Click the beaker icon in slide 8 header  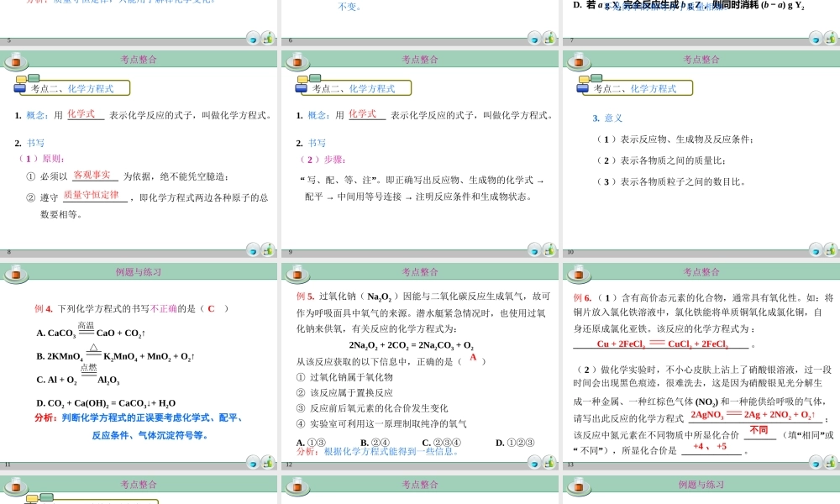pyautogui.click(x=16, y=62)
